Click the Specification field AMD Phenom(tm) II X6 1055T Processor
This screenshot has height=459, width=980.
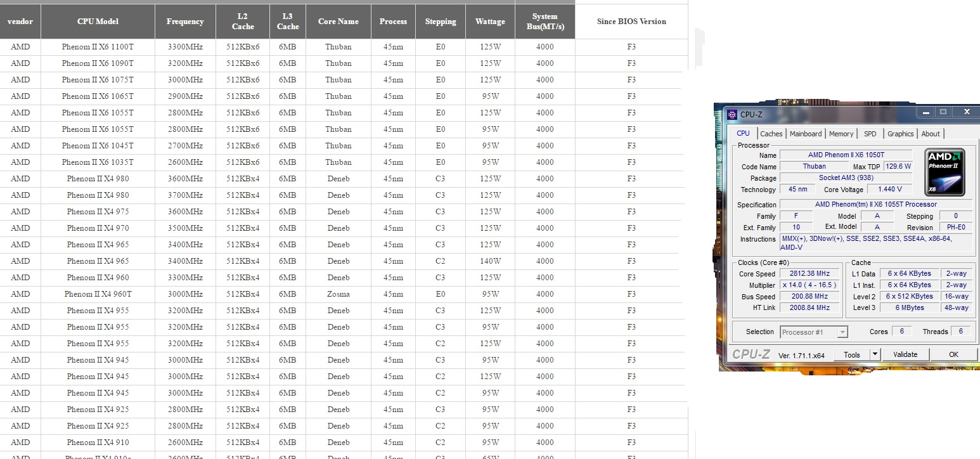[x=875, y=204]
